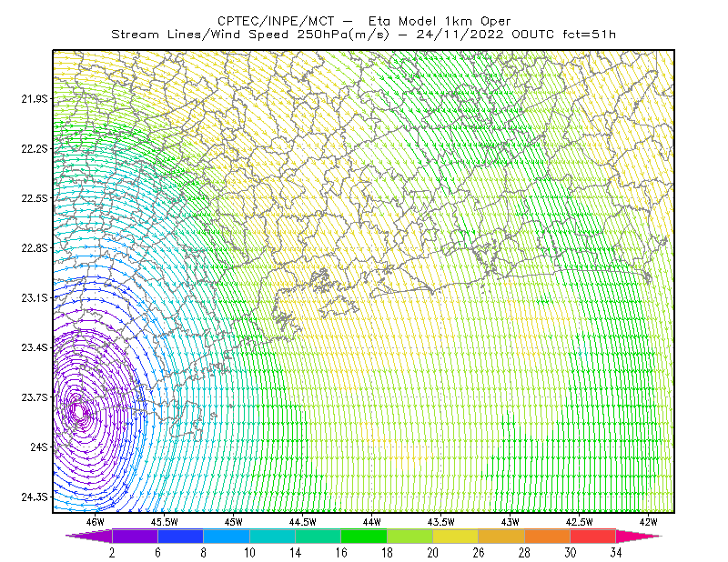Click the vortex center in the purple streamlines

pyautogui.click(x=79, y=411)
